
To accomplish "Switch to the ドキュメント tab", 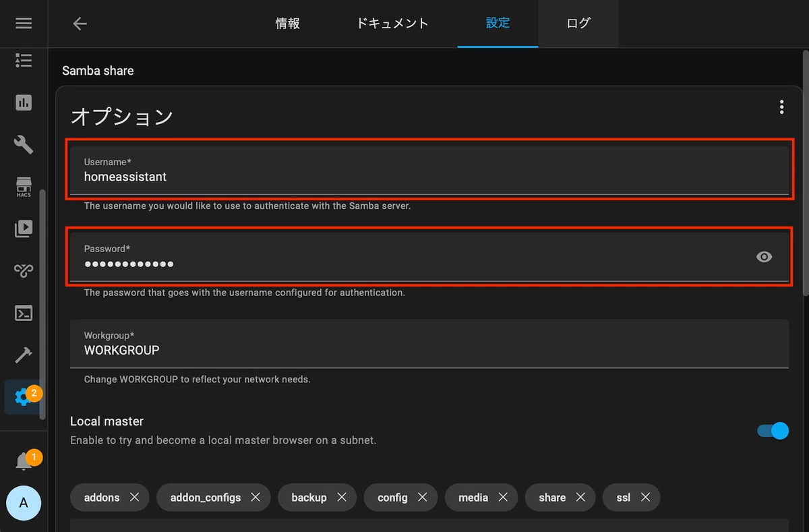I will (392, 24).
